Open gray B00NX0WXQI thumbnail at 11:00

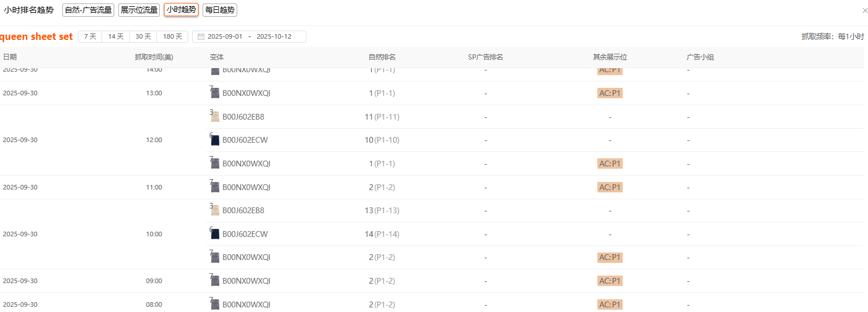click(215, 188)
